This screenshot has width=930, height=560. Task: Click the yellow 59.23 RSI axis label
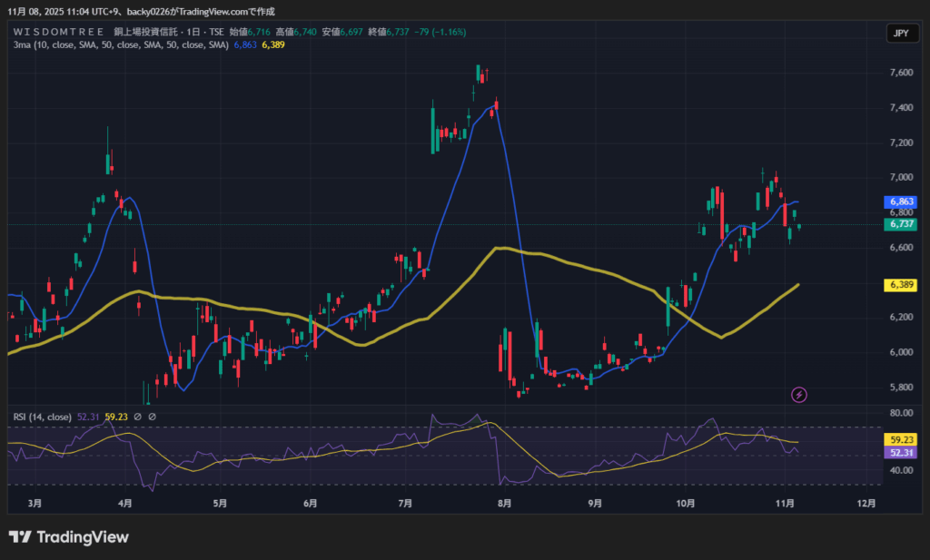pyautogui.click(x=901, y=439)
